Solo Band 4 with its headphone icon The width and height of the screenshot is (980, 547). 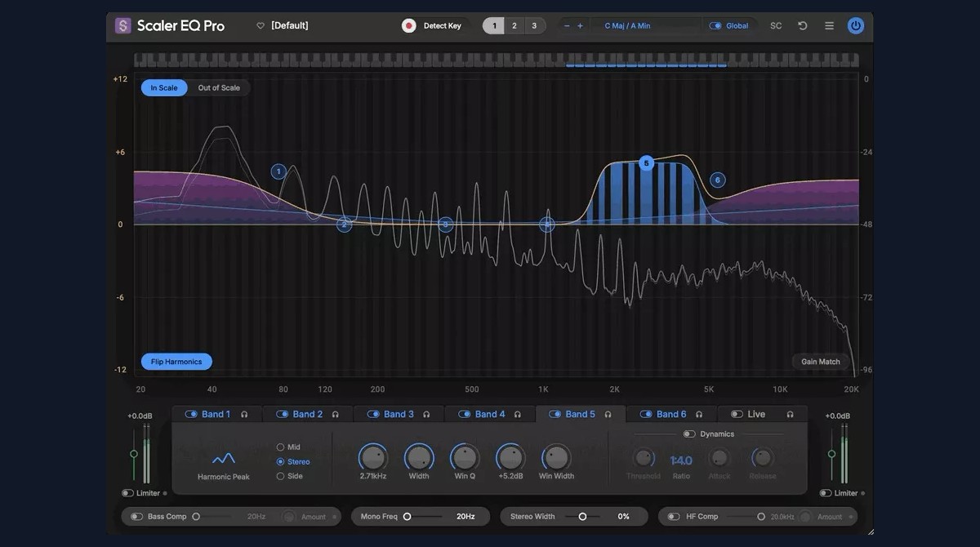517,415
